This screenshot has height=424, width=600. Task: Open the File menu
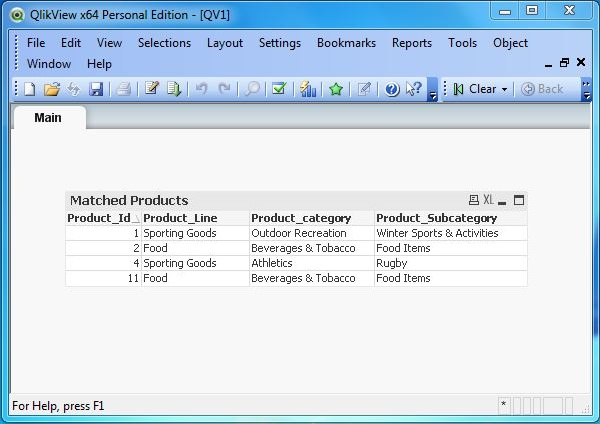36,43
